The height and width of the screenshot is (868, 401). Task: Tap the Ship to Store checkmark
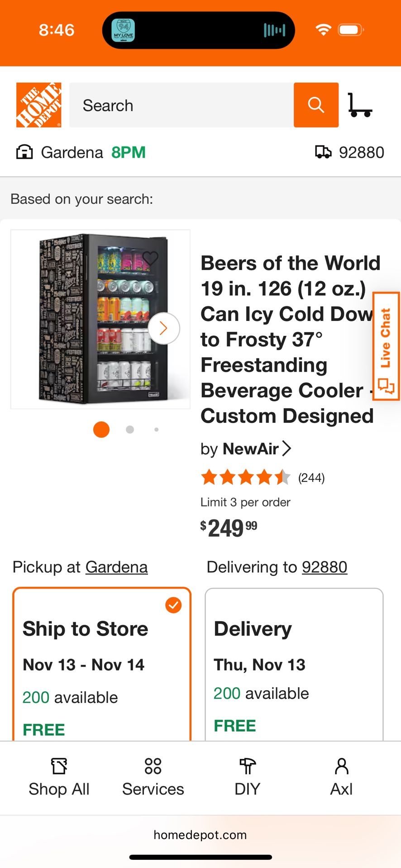click(x=173, y=604)
